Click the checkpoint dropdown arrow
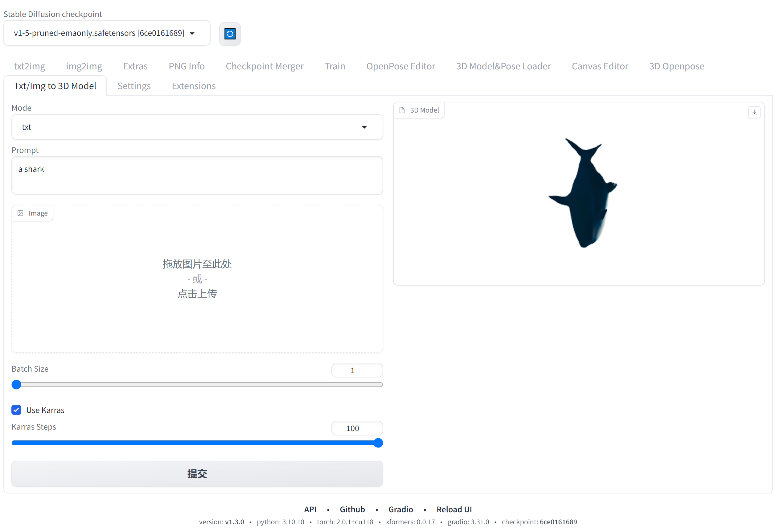The width and height of the screenshot is (776, 532). [x=192, y=33]
